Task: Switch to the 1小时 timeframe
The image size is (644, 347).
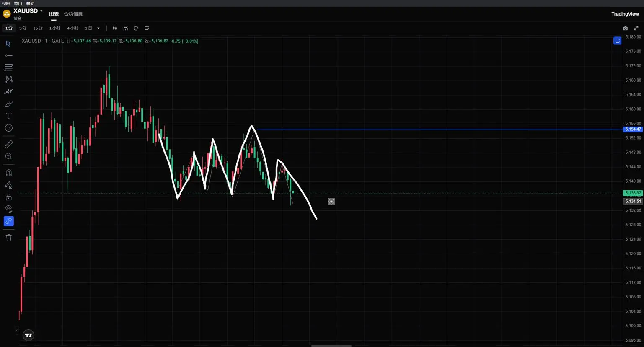Action: pyautogui.click(x=55, y=28)
